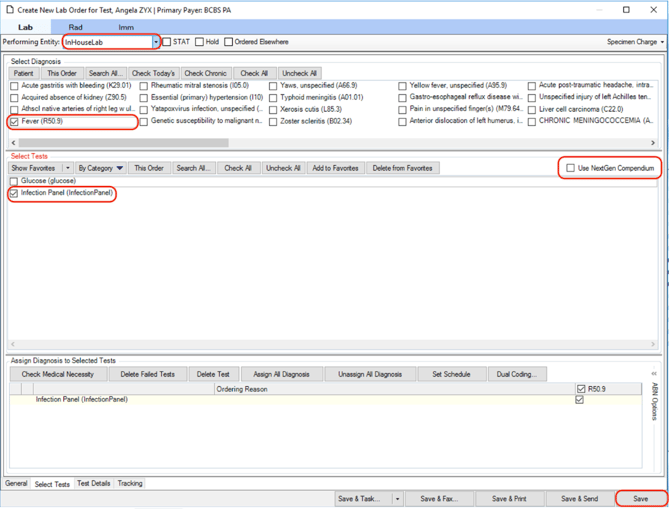Click Delete Test button
This screenshot has width=670, height=509.
[213, 374]
